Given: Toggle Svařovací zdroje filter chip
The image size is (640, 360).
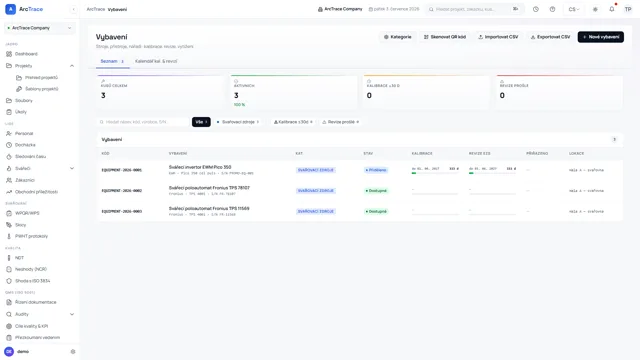Looking at the screenshot, I should [x=238, y=122].
